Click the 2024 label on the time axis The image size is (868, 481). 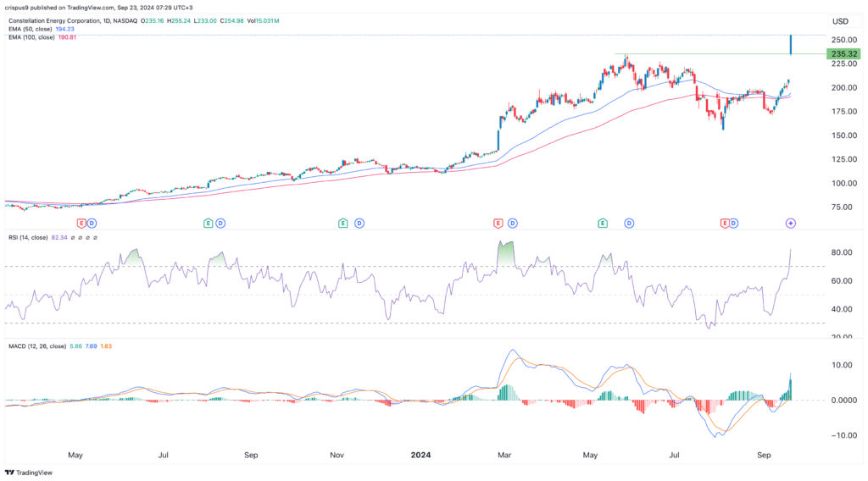[x=420, y=455]
